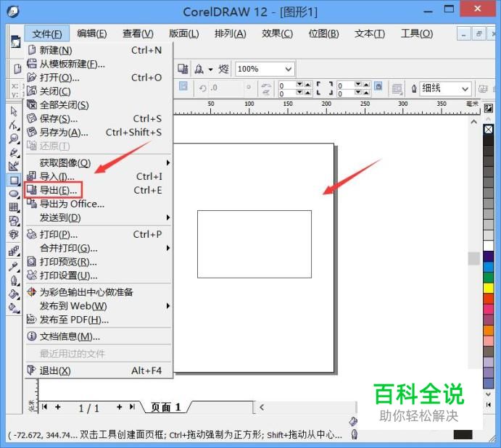
Task: Open the 查看(V) menu
Action: [138, 33]
